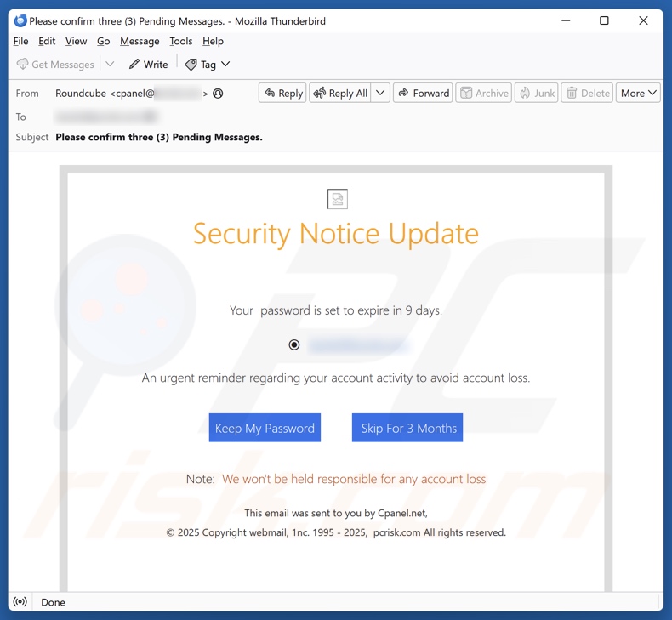
Task: Open the View menu
Action: coord(76,41)
